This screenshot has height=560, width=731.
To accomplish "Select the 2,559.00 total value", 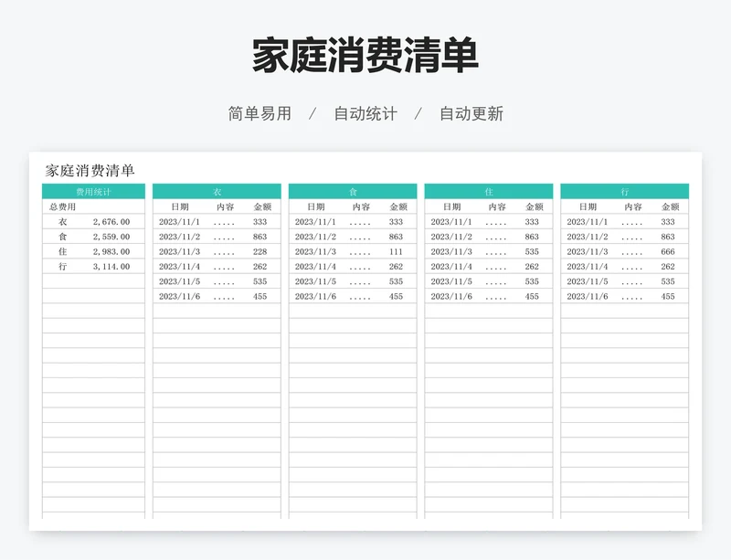I will [111, 237].
